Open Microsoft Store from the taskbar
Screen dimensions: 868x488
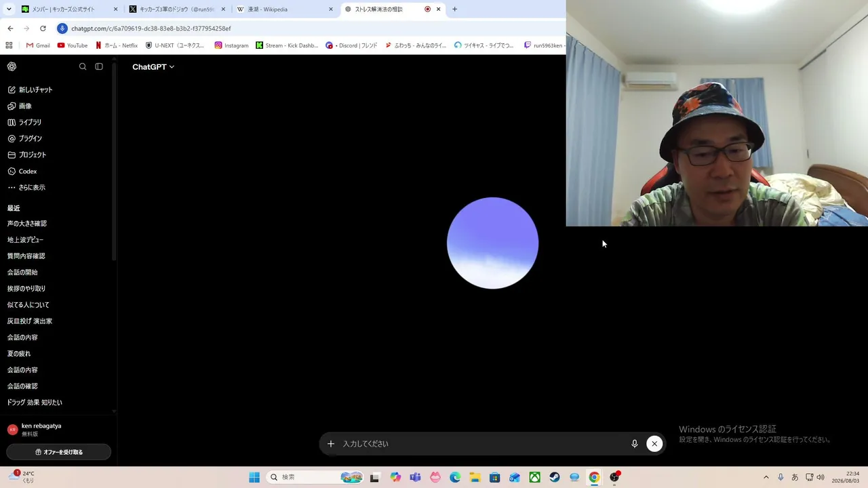point(495,477)
